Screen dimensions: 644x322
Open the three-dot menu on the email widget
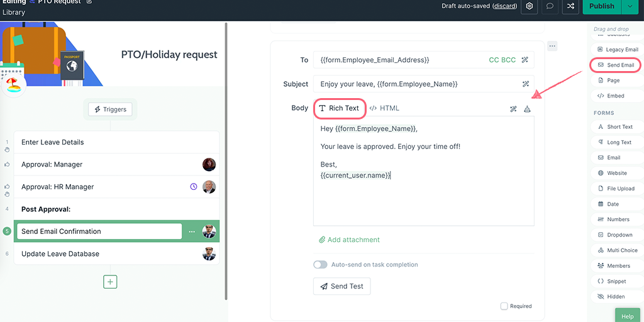pos(552,46)
